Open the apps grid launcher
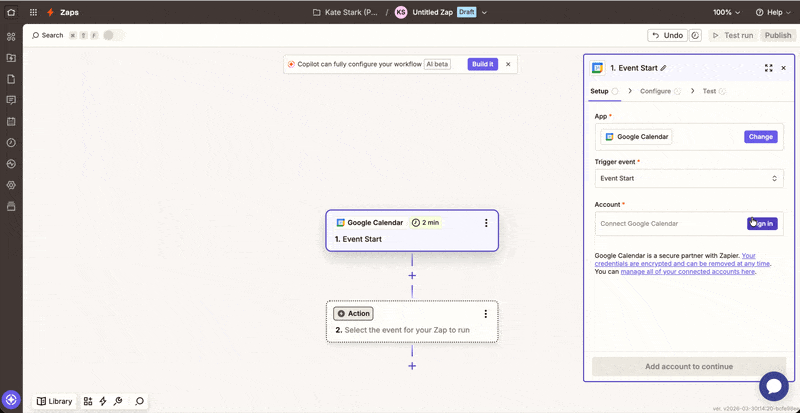Image resolution: width=800 pixels, height=413 pixels. 33,12
